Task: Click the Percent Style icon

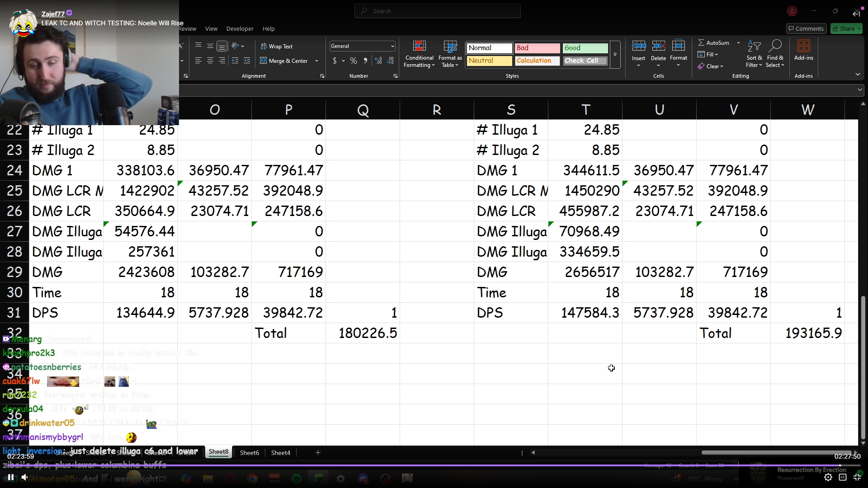Action: [354, 61]
